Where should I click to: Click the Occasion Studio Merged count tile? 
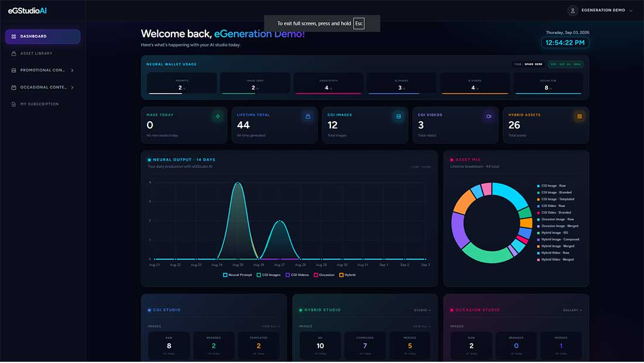pos(561,345)
